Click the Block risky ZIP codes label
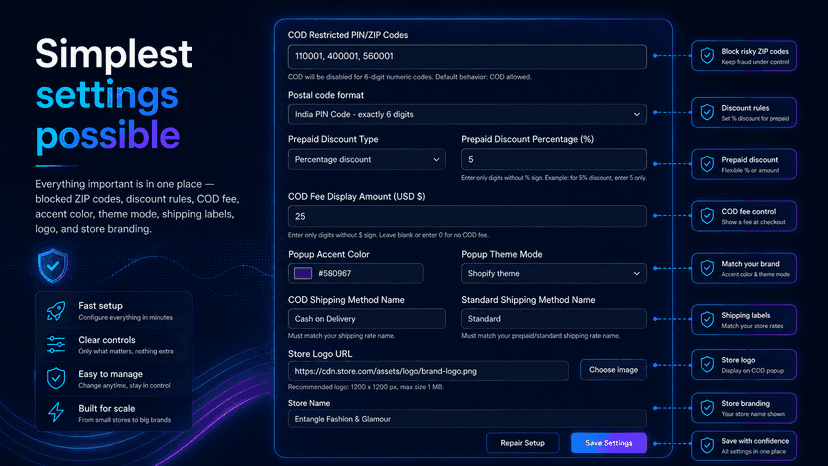Screen dimensions: 828x466 pyautogui.click(x=755, y=51)
